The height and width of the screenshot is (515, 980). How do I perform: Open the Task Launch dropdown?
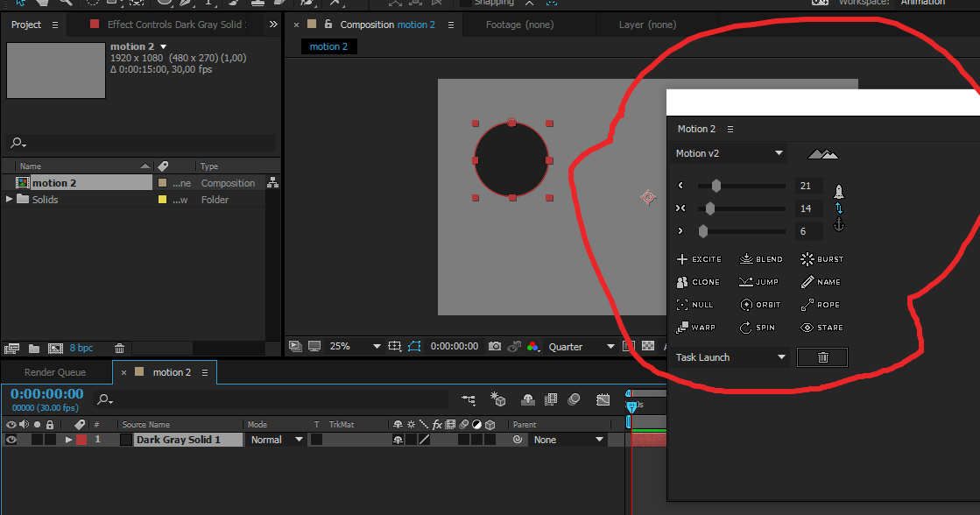[730, 356]
